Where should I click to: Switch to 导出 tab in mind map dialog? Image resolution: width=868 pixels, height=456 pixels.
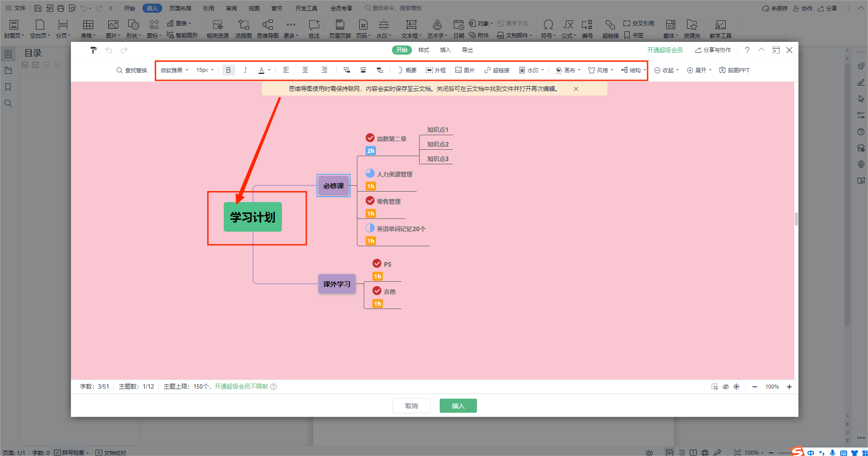tap(467, 50)
